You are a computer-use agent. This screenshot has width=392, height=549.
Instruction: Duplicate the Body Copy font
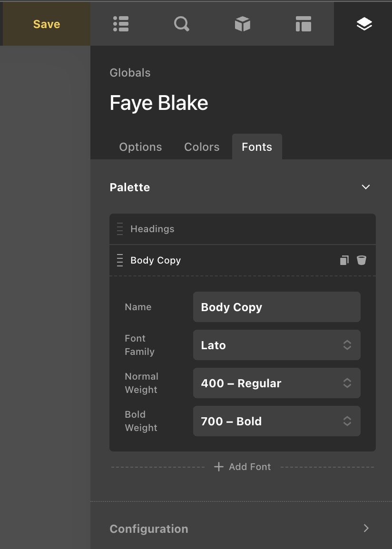click(344, 260)
